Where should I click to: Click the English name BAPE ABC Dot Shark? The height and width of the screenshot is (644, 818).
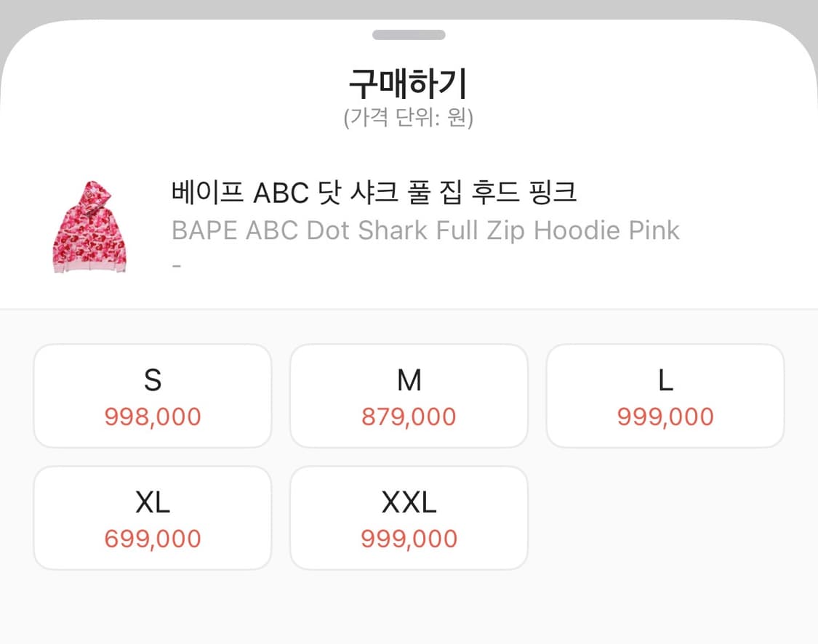click(x=425, y=230)
